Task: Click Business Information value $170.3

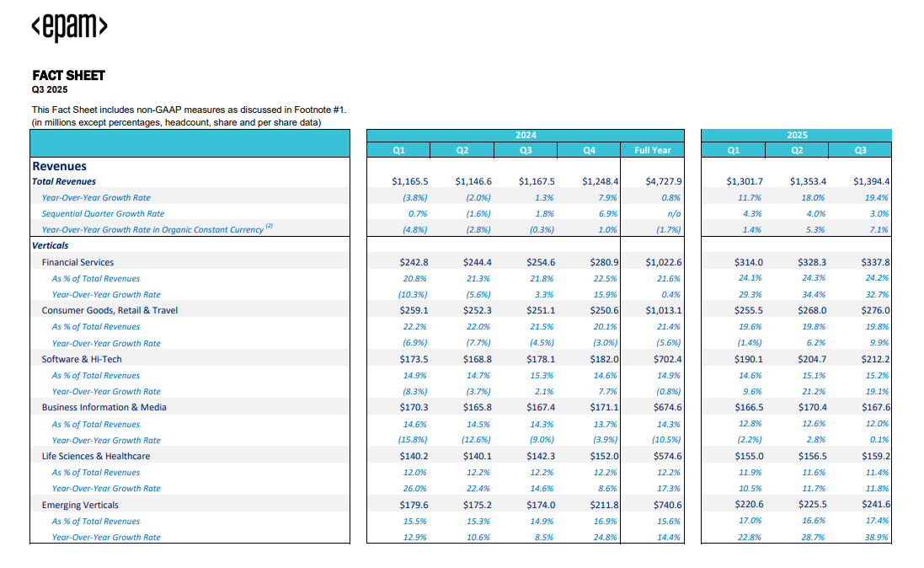Action: click(x=414, y=408)
